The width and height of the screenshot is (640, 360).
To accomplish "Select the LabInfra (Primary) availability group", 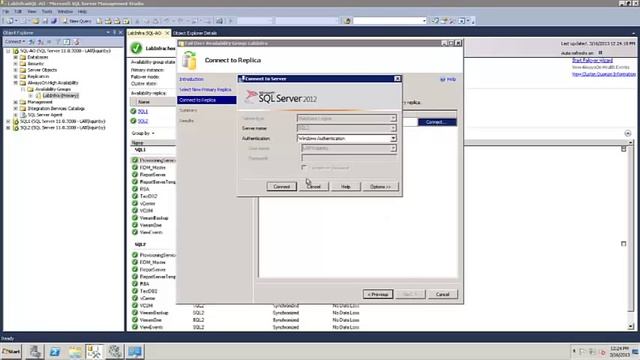I will point(61,96).
